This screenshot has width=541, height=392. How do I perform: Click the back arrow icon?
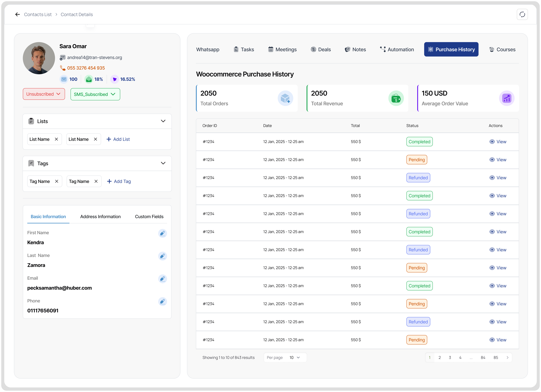17,15
